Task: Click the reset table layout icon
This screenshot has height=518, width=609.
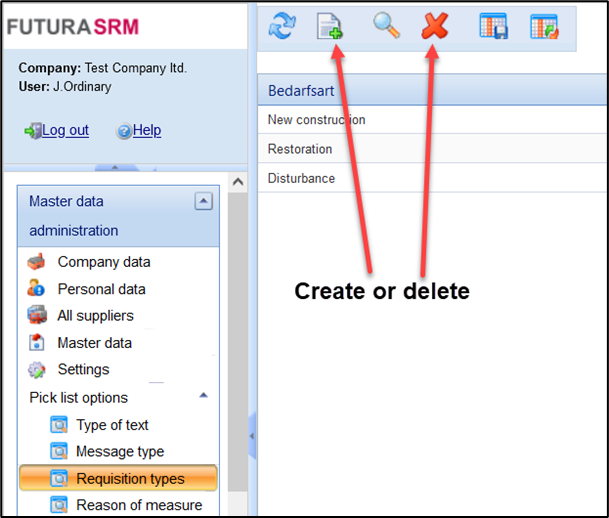Action: click(x=544, y=27)
